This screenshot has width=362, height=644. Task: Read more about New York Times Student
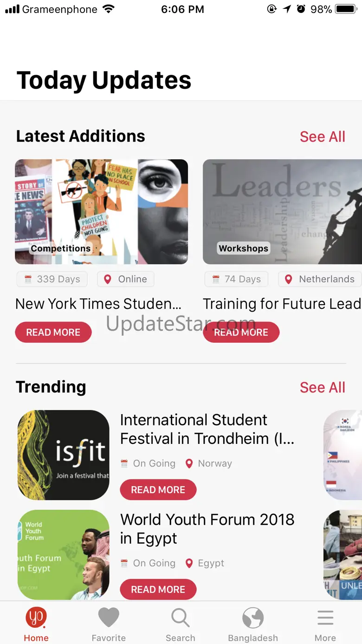coord(53,332)
